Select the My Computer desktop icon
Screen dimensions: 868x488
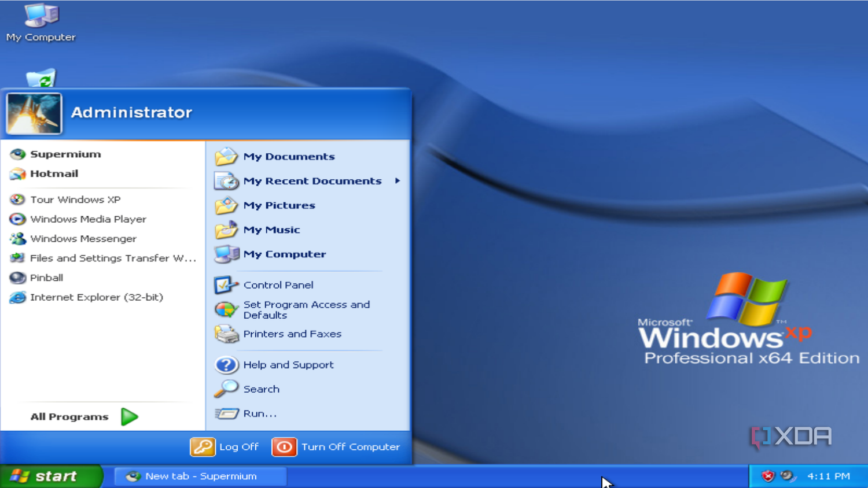coord(41,23)
